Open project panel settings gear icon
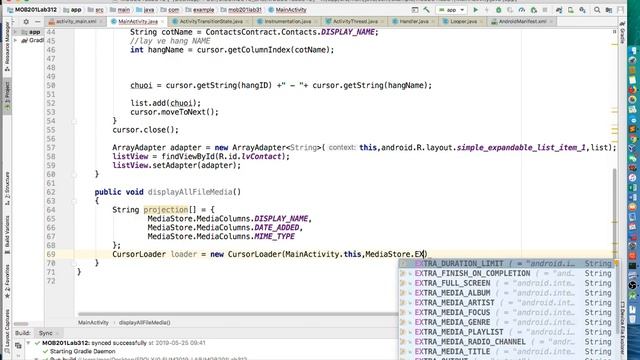This screenshot has height=360, width=640. [26, 22]
